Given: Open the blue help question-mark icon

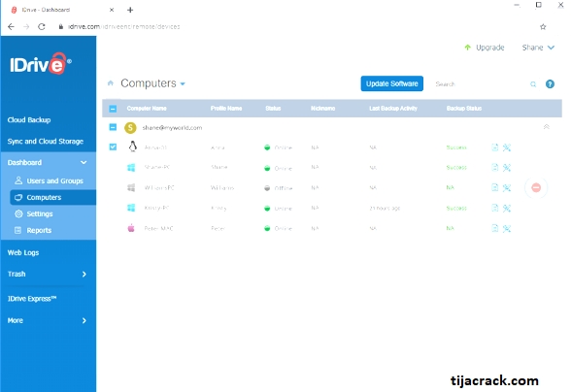Looking at the screenshot, I should [x=550, y=84].
